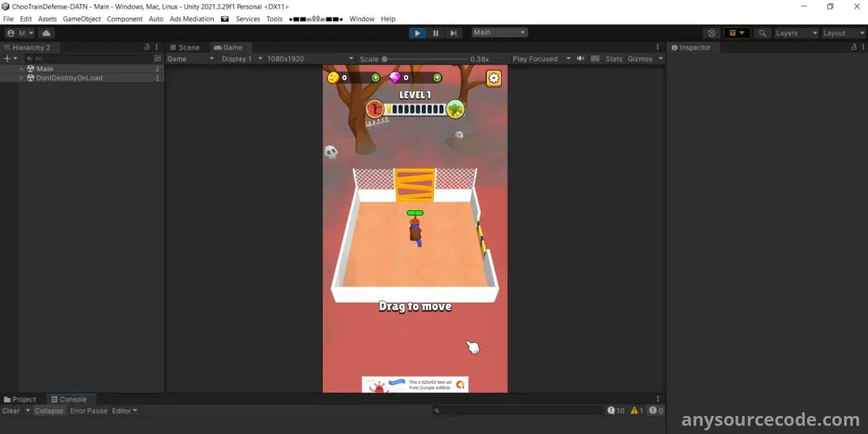Pause the running game
The width and height of the screenshot is (868, 434).
(x=435, y=33)
